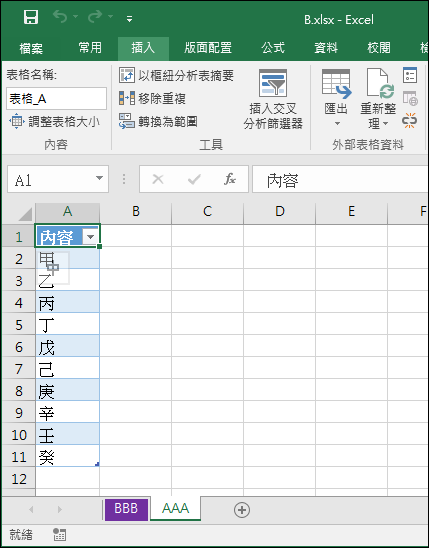Image resolution: width=429 pixels, height=548 pixels.
Task: Click the cell containing 己
Action: 67,369
